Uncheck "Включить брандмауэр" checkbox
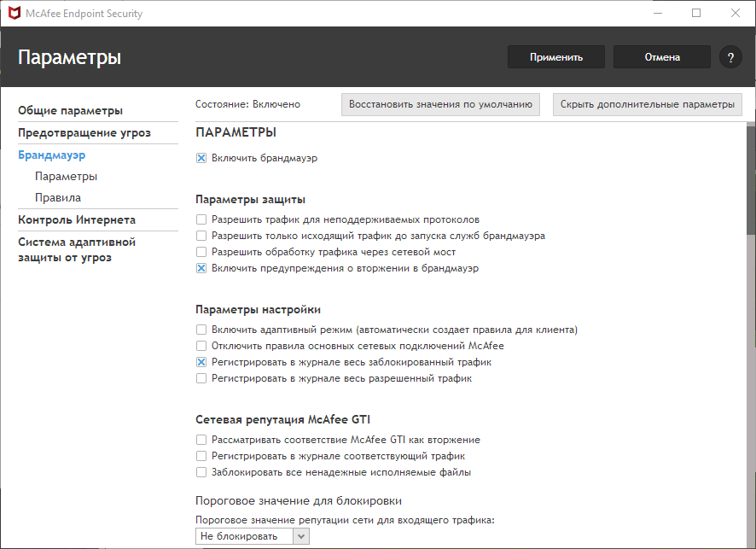Image resolution: width=756 pixels, height=549 pixels. 201,158
